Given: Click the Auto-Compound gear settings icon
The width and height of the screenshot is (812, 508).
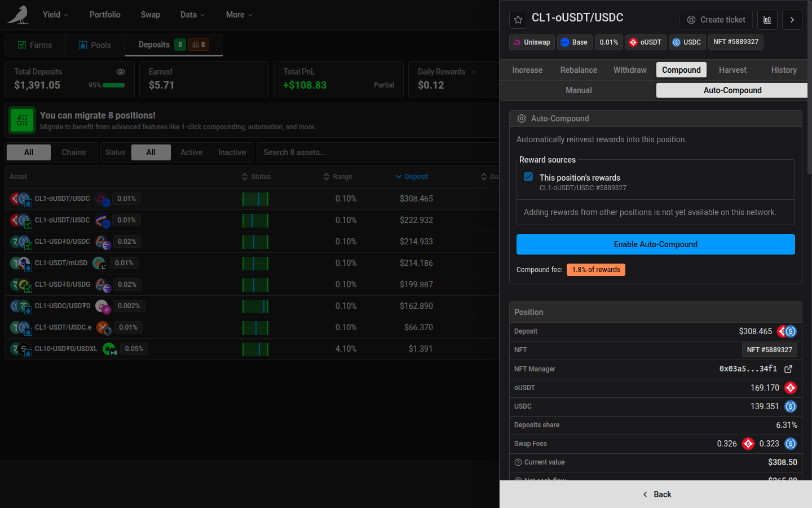Looking at the screenshot, I should pos(522,119).
